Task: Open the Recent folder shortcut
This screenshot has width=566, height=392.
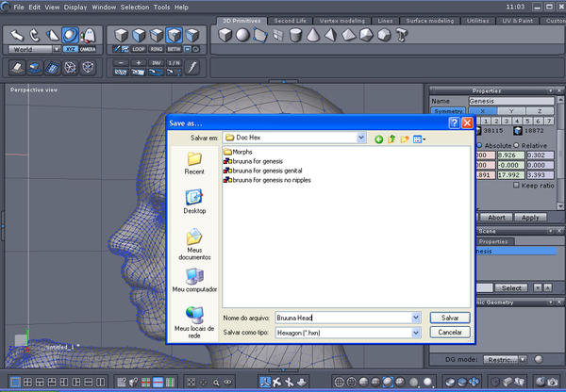Action: [194, 163]
